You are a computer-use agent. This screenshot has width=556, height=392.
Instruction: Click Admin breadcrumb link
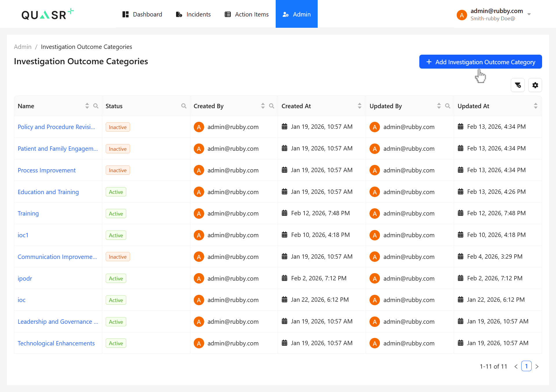tap(23, 47)
